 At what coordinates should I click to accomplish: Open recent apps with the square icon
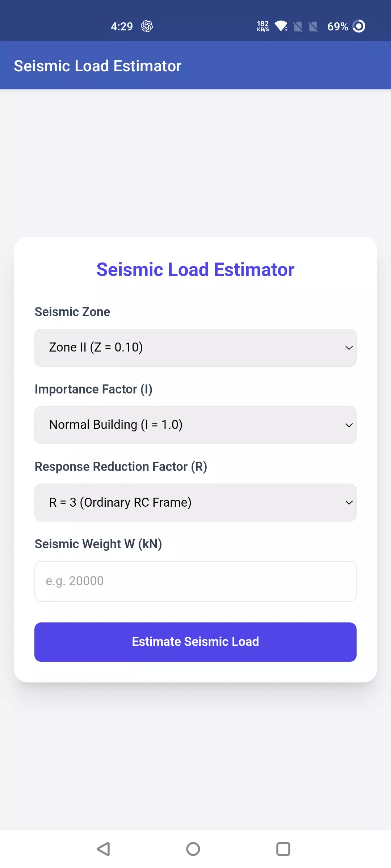coord(283,849)
